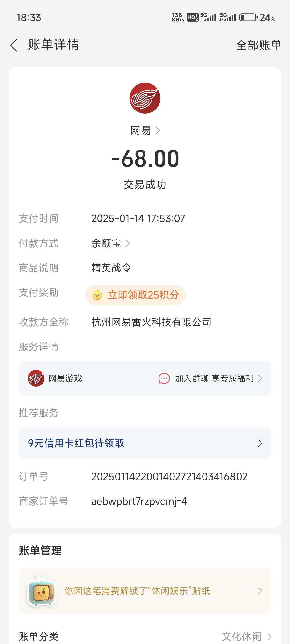Viewport: 290px width, 644px height.
Task: Tap the 账单详情 page title
Action: point(54,45)
